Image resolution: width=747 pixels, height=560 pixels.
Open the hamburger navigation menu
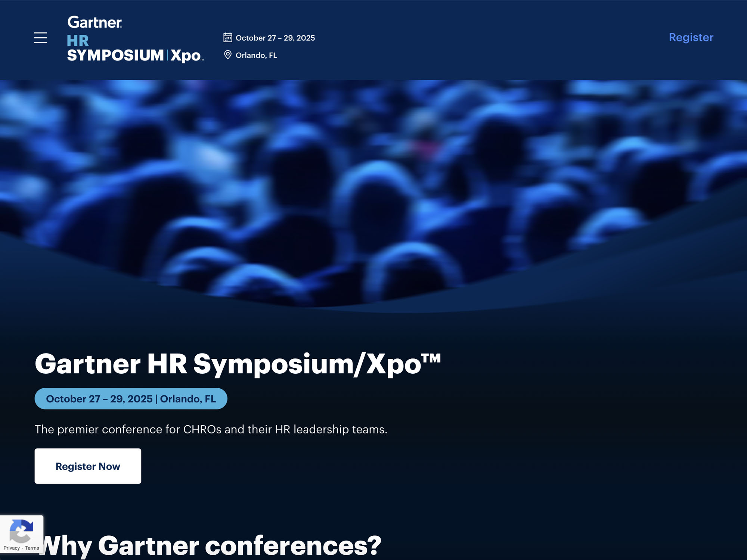[40, 38]
